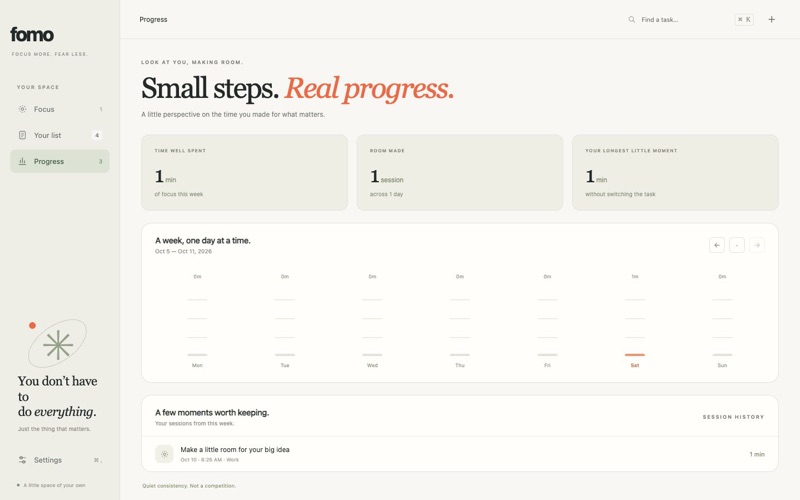Select the Fri column in chart

pos(547,320)
